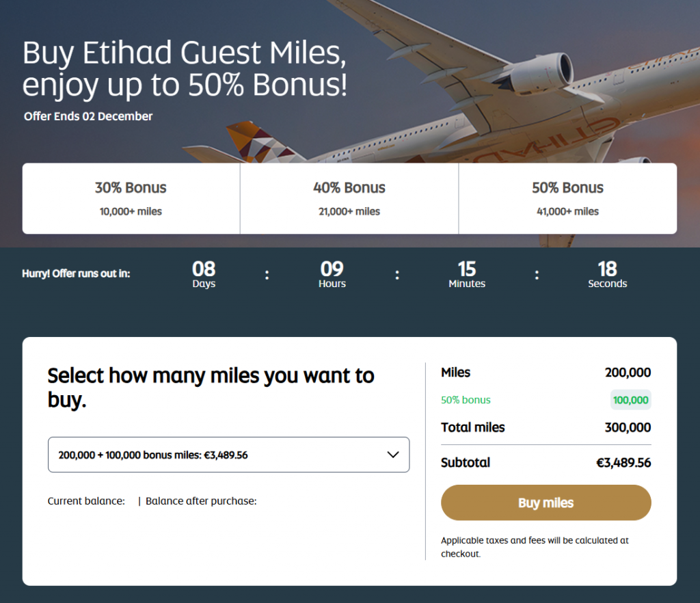The width and height of the screenshot is (700, 603).
Task: Click the Buy miles button
Action: [x=546, y=502]
